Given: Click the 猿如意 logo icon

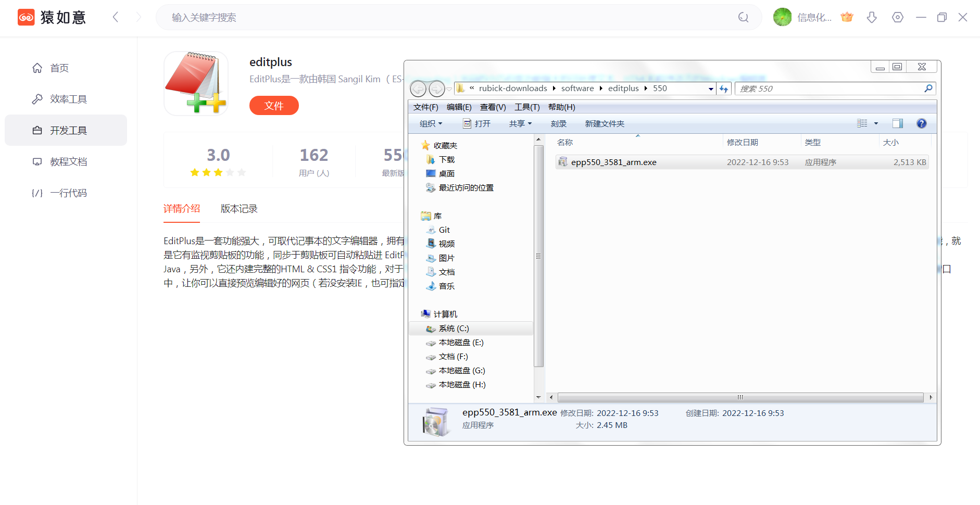Looking at the screenshot, I should click(x=26, y=17).
